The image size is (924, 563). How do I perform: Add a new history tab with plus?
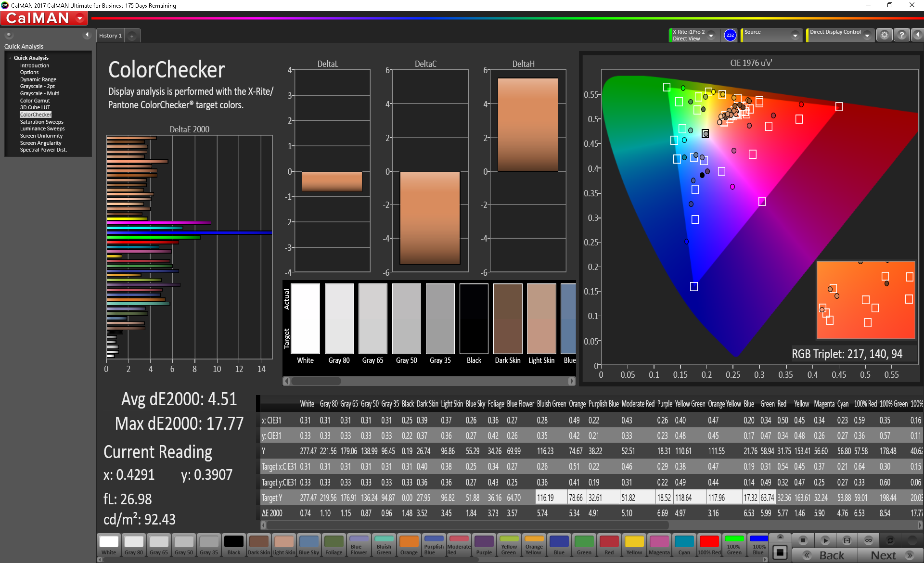point(132,36)
